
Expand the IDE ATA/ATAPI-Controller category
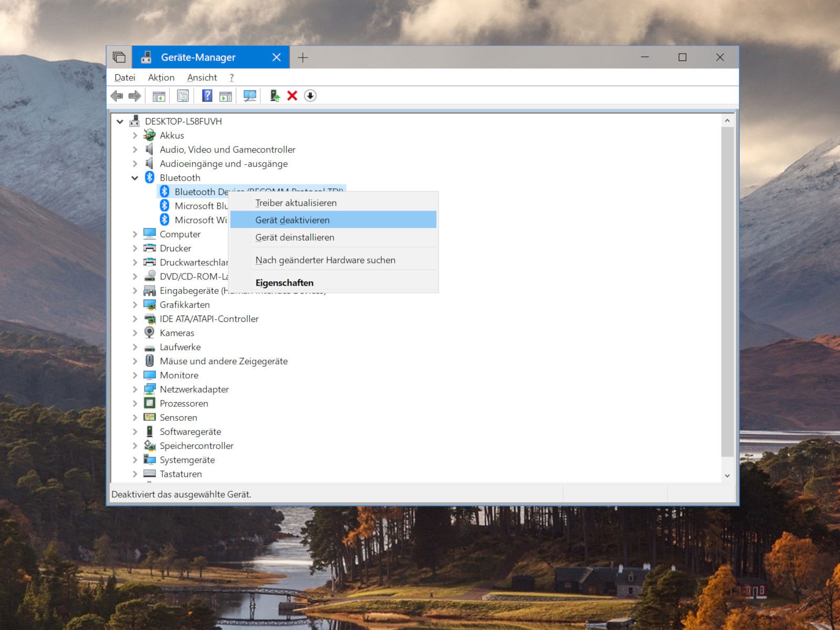135,319
